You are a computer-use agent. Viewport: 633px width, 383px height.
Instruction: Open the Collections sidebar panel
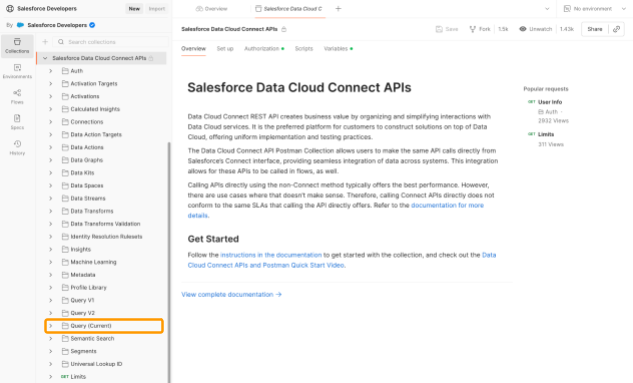pyautogui.click(x=17, y=46)
